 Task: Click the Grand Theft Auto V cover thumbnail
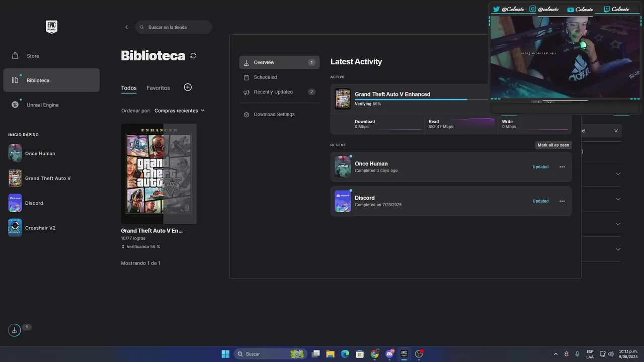coord(158,174)
